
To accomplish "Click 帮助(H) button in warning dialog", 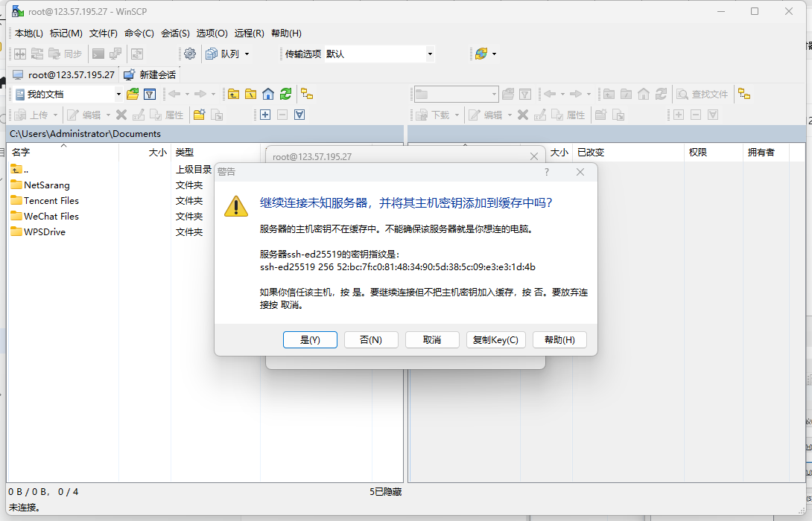I will (559, 340).
